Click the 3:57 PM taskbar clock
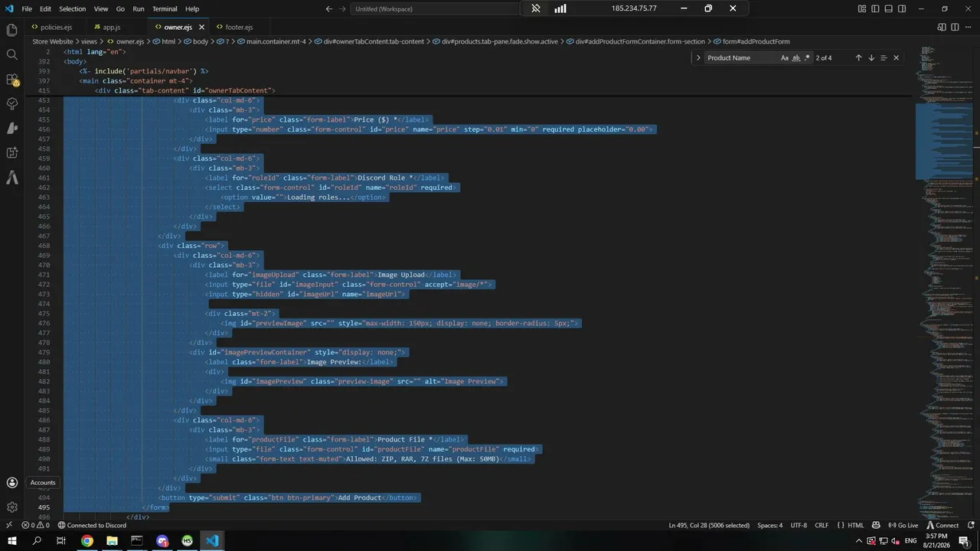Image resolution: width=980 pixels, height=551 pixels. (938, 541)
